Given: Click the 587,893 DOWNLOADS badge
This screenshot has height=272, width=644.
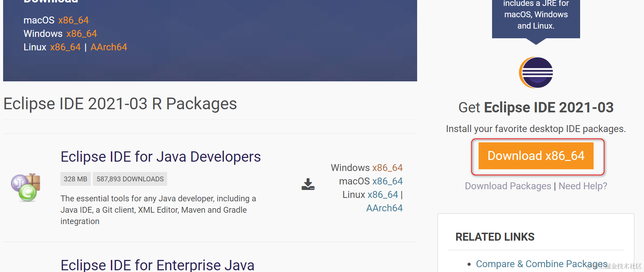Looking at the screenshot, I should coord(130,179).
